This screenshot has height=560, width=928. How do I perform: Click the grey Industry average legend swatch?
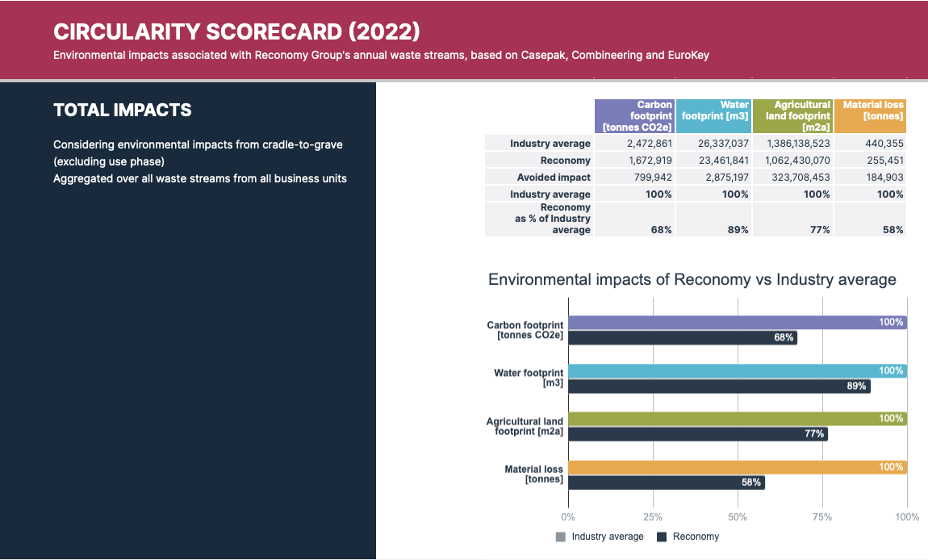[x=561, y=537]
